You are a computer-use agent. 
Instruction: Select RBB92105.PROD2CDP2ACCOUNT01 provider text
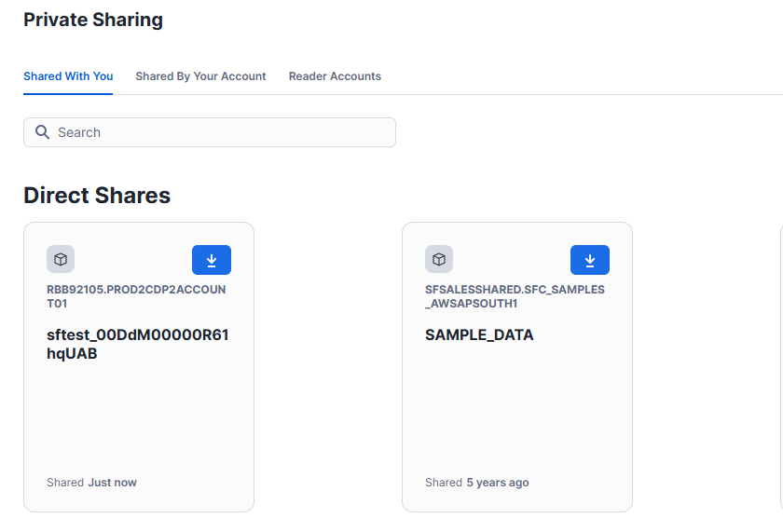pos(136,296)
